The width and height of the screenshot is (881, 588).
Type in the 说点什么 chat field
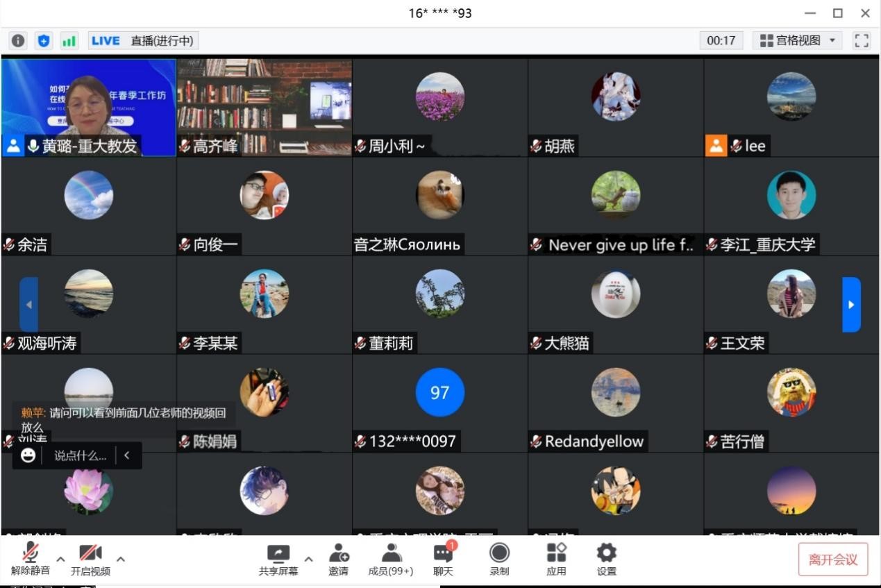80,455
